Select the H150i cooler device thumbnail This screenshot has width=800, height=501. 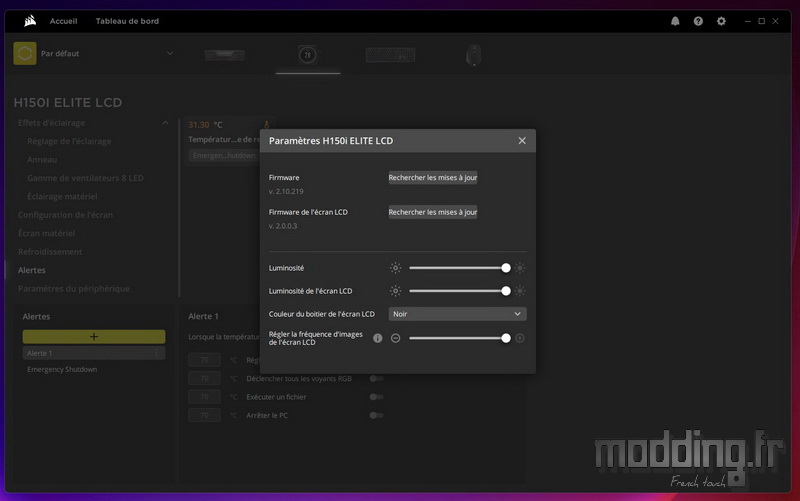[307, 55]
